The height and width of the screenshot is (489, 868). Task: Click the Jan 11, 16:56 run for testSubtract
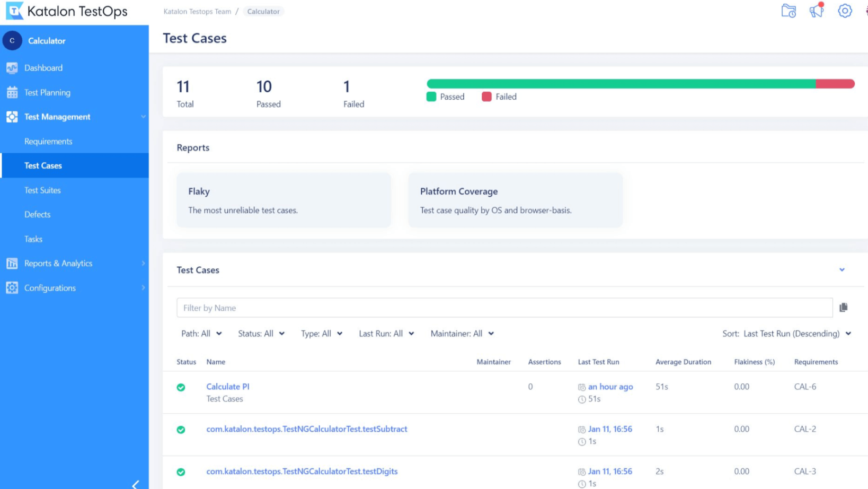tap(610, 429)
